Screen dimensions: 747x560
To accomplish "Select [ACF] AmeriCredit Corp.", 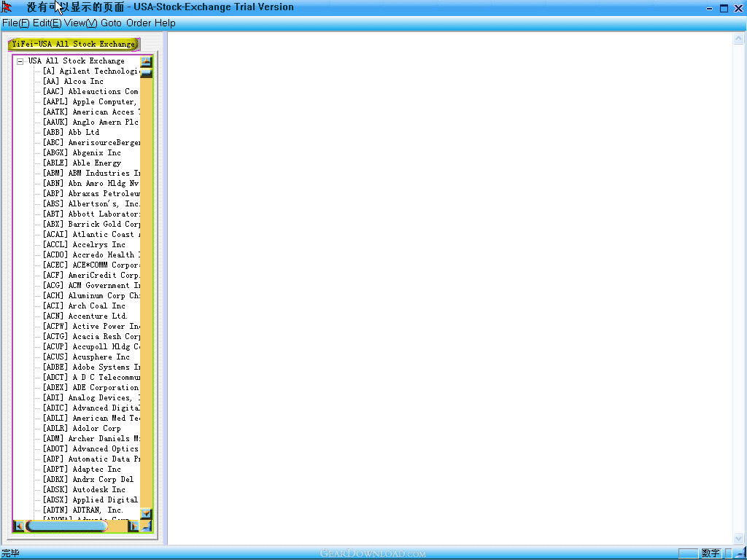I will pyautogui.click(x=91, y=275).
